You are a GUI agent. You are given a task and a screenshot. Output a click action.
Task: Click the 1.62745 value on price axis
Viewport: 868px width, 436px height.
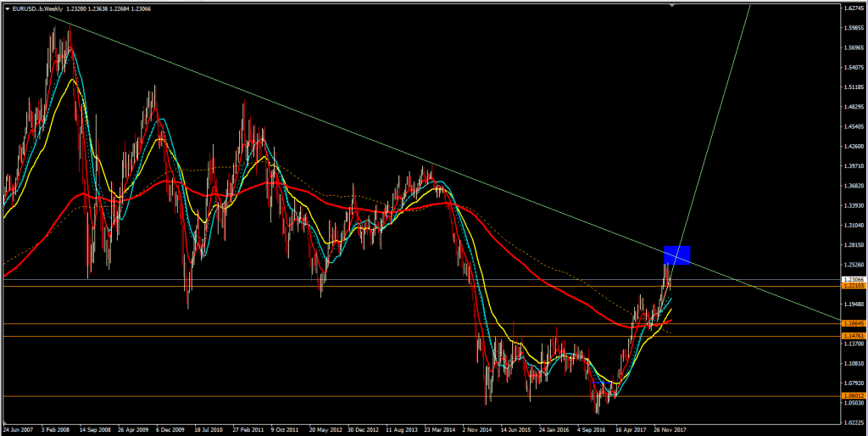click(852, 9)
